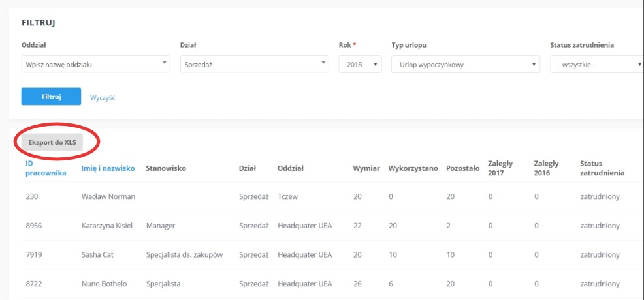Expand the Status zatrudnienia filter dropdown
This screenshot has width=644, height=300.
point(597,65)
